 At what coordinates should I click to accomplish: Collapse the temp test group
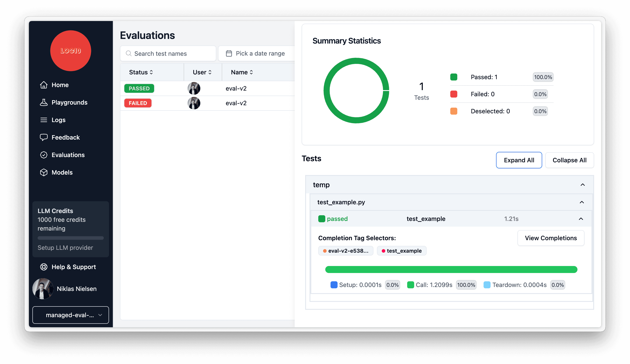coord(583,184)
